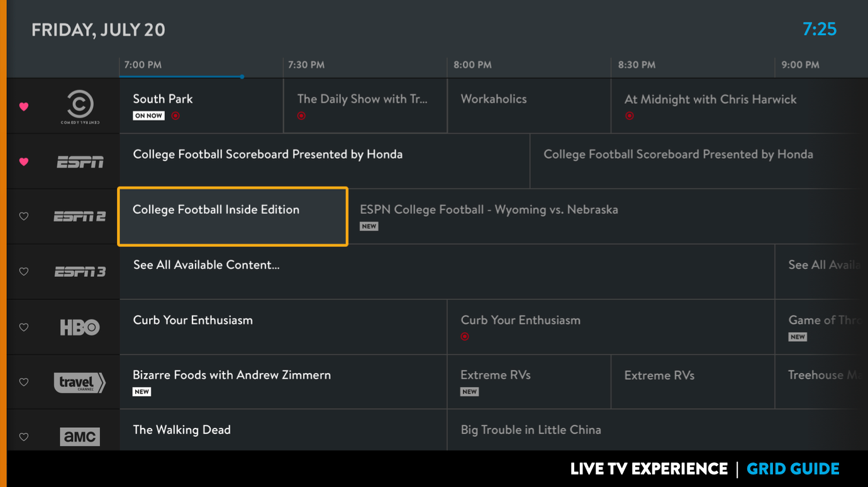This screenshot has width=868, height=487.
Task: Open the Travel Channel logo
Action: coord(80,383)
